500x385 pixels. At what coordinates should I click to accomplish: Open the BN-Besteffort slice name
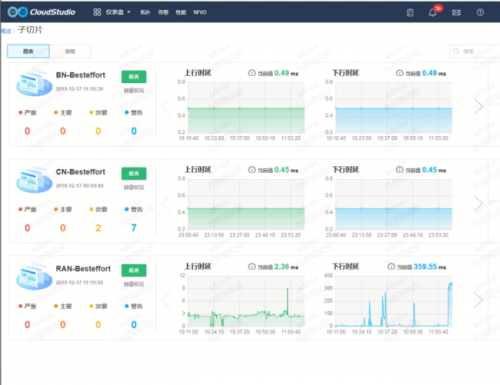coord(81,75)
